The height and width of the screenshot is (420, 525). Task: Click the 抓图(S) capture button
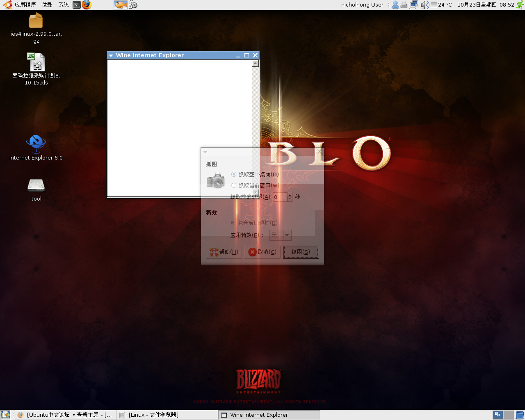301,252
